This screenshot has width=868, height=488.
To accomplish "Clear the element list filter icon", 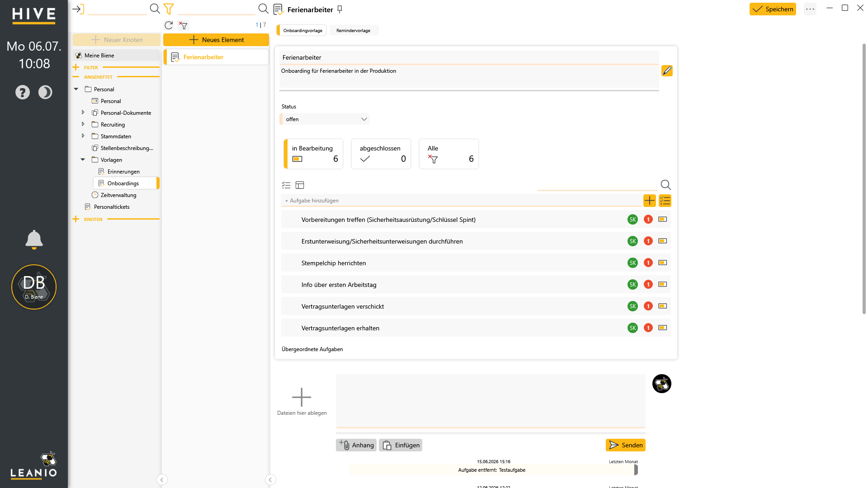I will click(183, 25).
